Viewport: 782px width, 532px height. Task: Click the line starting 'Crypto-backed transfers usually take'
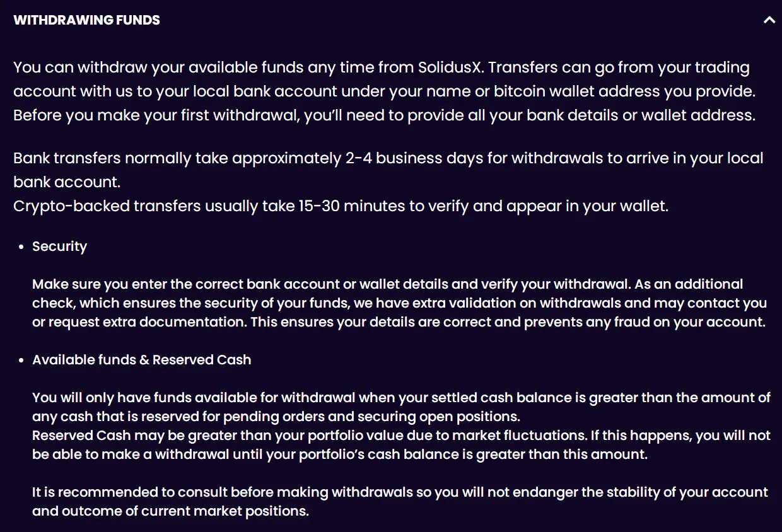(341, 207)
